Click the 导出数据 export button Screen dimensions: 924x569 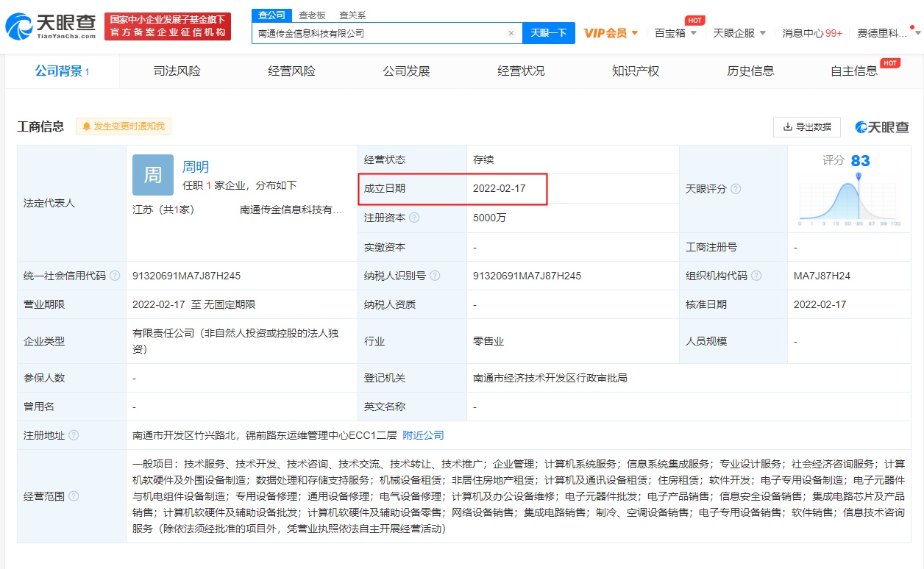point(807,126)
